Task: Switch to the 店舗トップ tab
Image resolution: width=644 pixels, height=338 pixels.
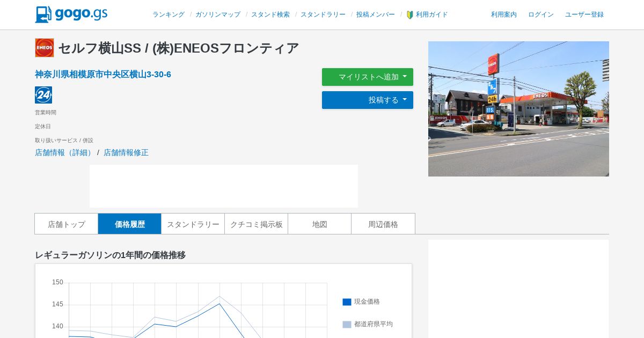Action: coord(67,224)
